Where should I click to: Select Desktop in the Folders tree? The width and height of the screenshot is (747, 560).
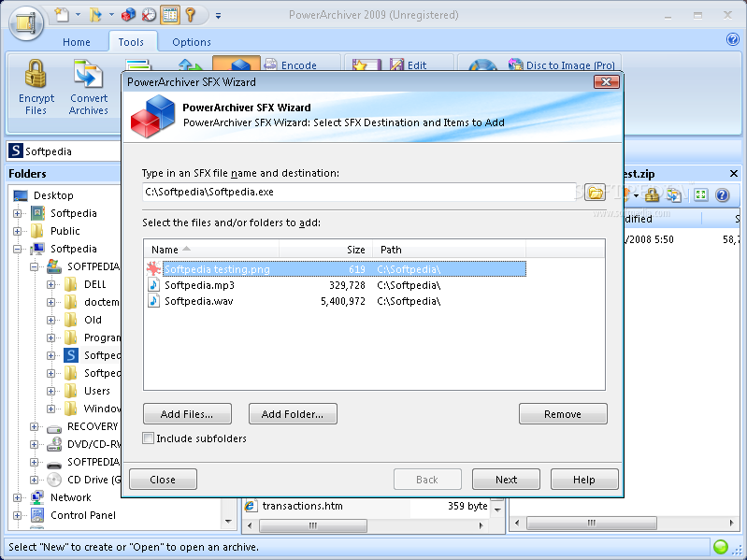click(53, 195)
